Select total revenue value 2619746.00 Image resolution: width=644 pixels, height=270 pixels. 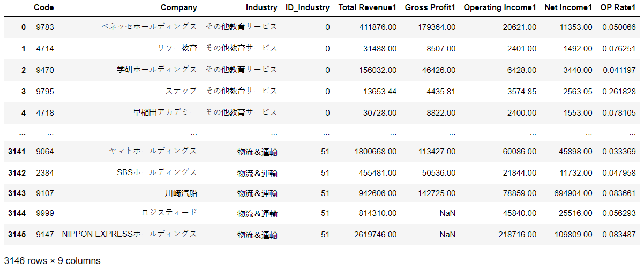click(x=375, y=234)
